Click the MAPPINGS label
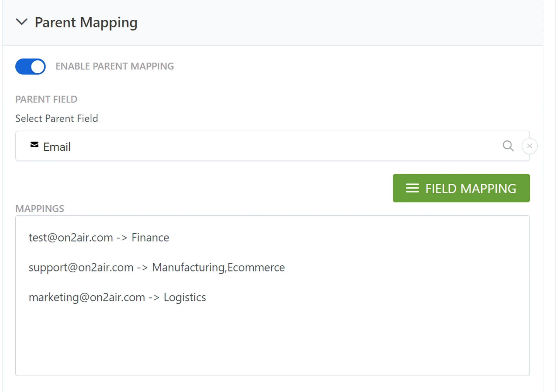 point(40,209)
